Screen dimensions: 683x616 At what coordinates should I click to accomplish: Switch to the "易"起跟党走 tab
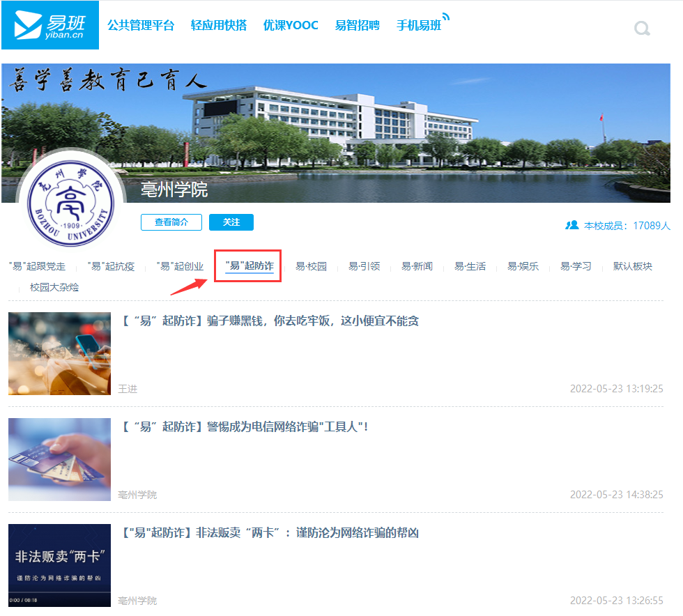[38, 266]
